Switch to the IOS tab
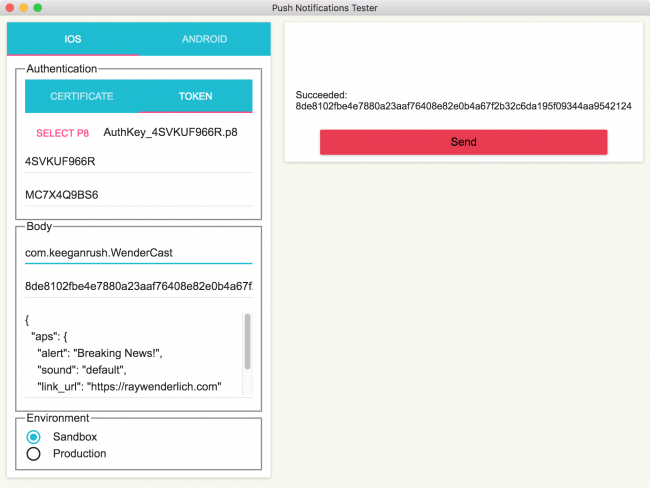Image resolution: width=650 pixels, height=488 pixels. pyautogui.click(x=73, y=39)
